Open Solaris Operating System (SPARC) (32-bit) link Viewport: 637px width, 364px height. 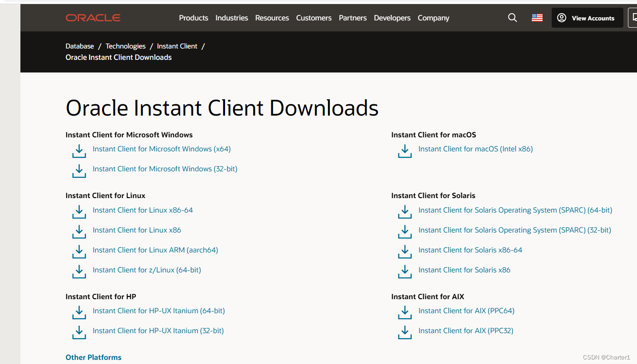click(515, 230)
